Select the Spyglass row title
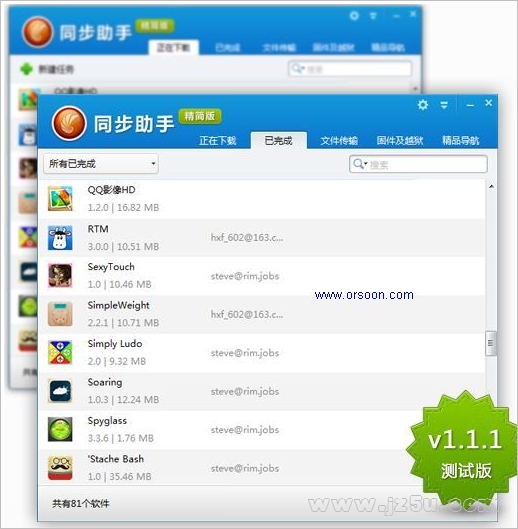 [x=107, y=421]
